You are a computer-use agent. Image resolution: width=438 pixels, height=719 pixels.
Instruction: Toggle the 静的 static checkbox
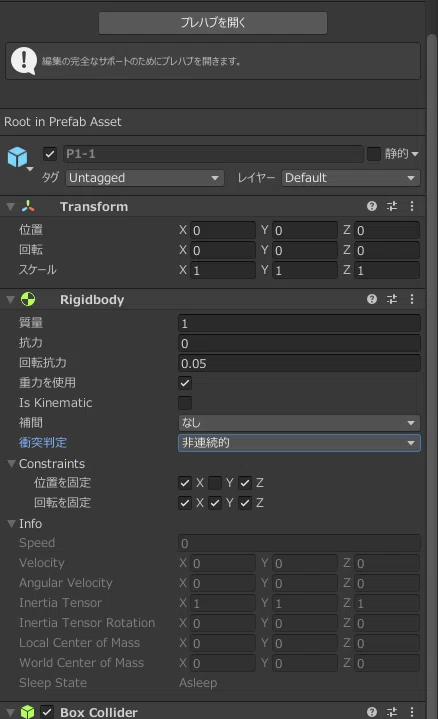pyautogui.click(x=374, y=154)
